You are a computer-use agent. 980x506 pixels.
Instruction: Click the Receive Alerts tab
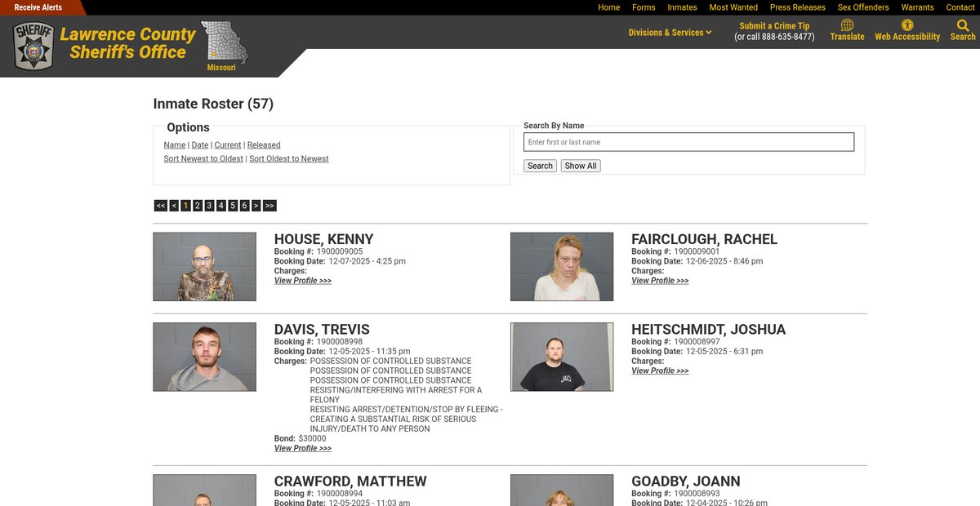pos(38,7)
